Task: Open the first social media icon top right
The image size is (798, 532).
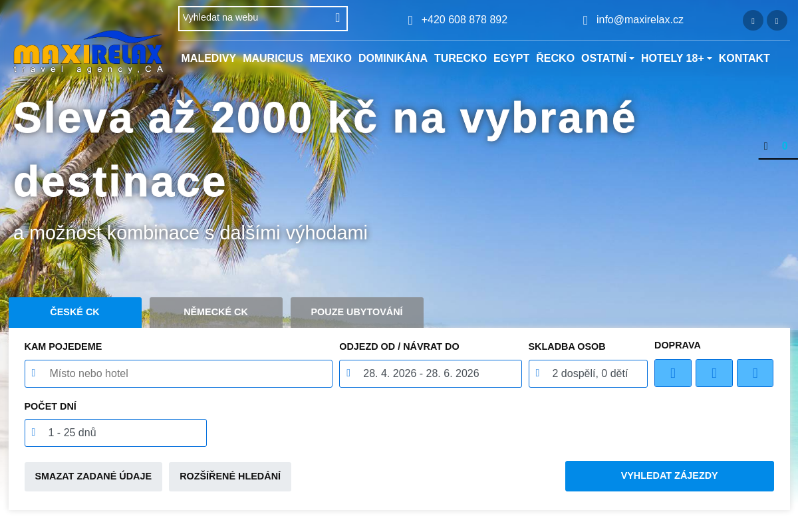Action: (753, 20)
